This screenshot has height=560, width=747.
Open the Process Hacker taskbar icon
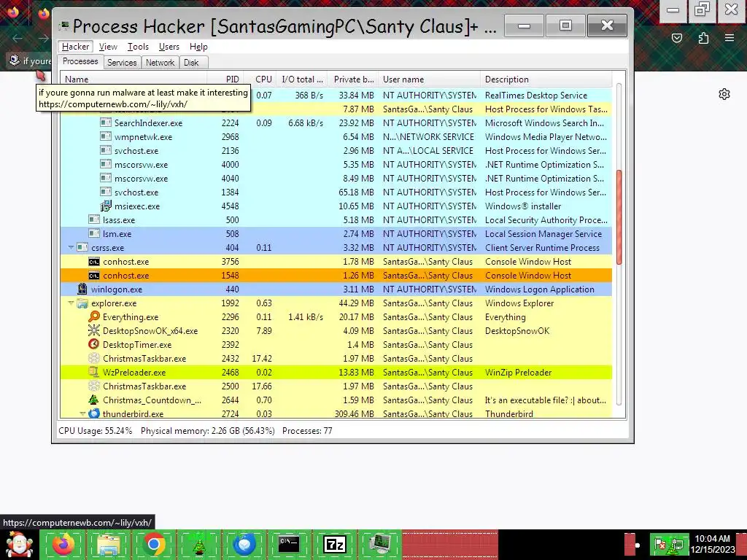379,544
